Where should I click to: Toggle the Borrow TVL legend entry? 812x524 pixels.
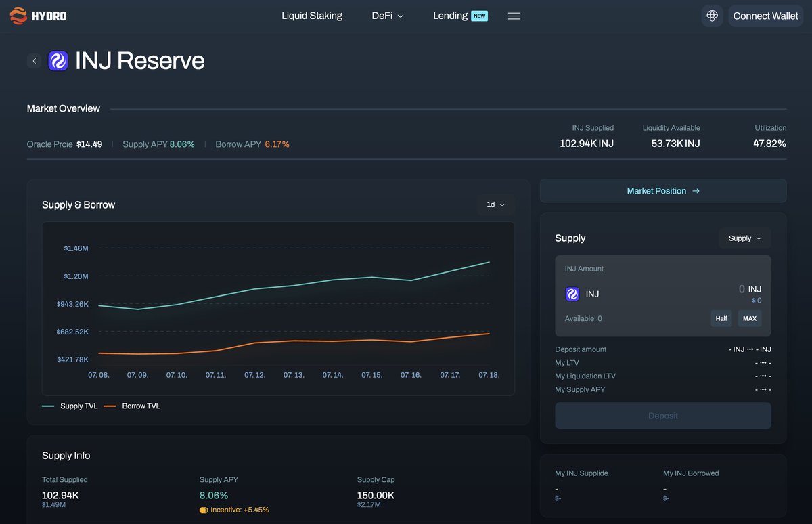coord(132,406)
